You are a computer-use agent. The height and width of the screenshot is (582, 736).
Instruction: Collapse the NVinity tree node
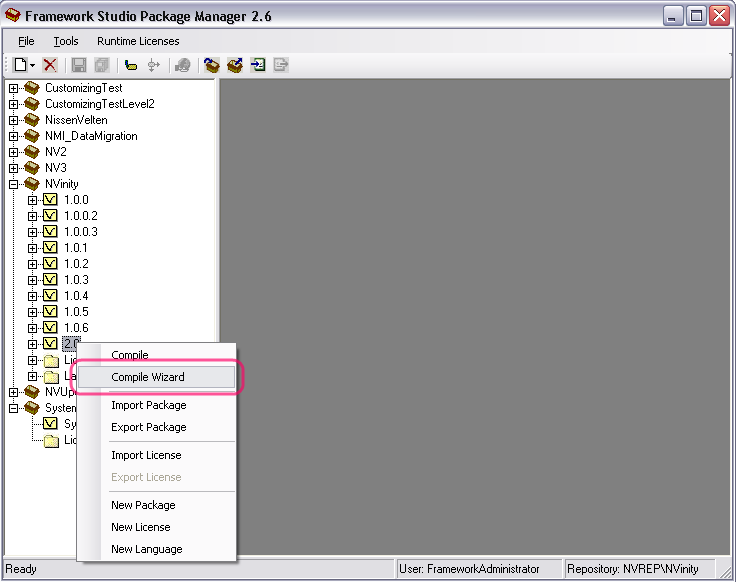[13, 184]
